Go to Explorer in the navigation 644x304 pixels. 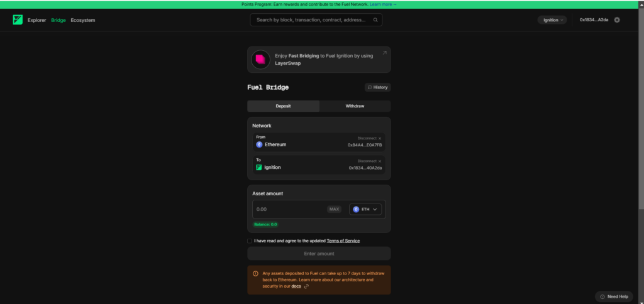(x=36, y=20)
